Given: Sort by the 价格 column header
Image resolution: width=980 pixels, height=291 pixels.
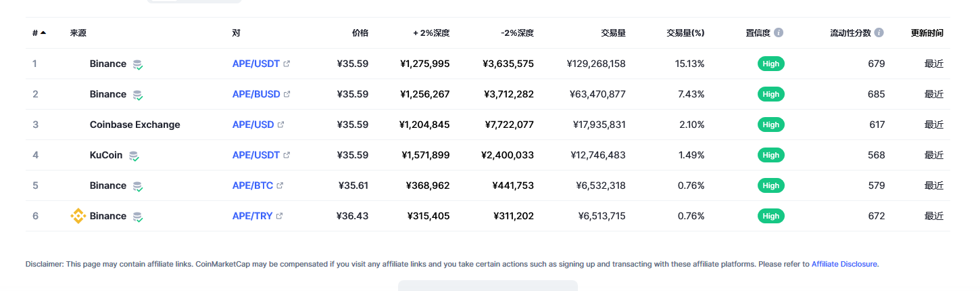Looking at the screenshot, I should point(360,32).
